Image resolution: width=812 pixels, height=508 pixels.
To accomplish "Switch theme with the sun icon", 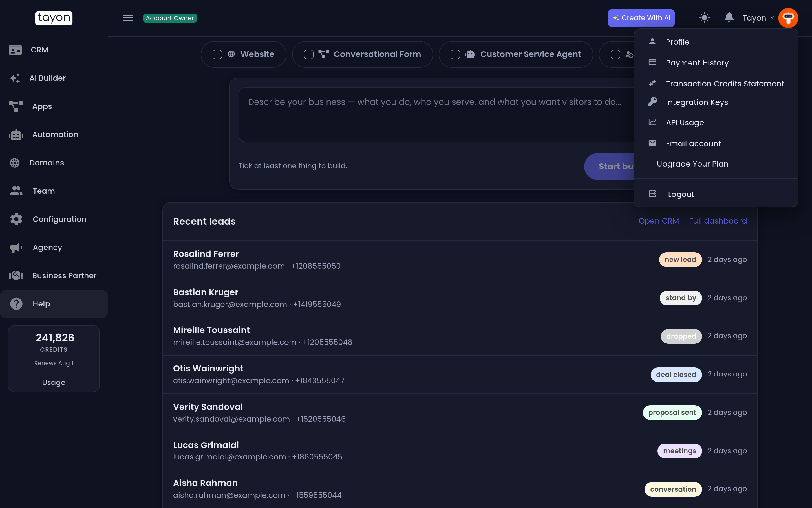I will pyautogui.click(x=704, y=17).
